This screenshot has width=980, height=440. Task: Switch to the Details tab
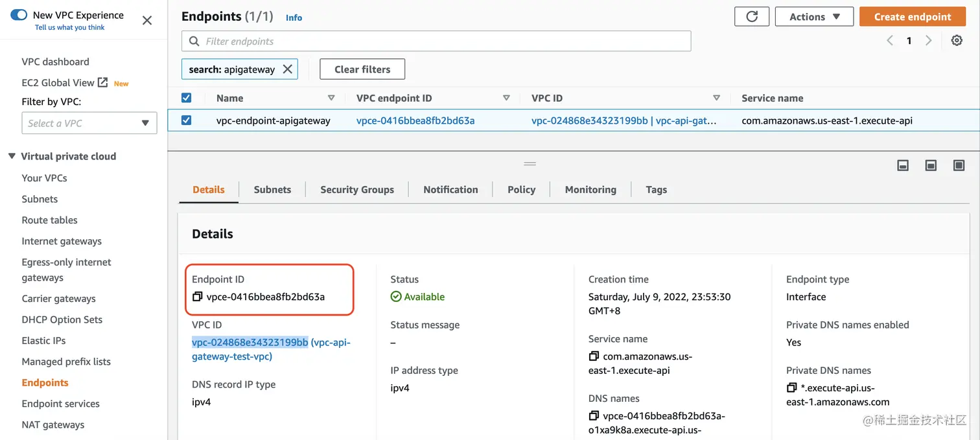[x=209, y=190]
